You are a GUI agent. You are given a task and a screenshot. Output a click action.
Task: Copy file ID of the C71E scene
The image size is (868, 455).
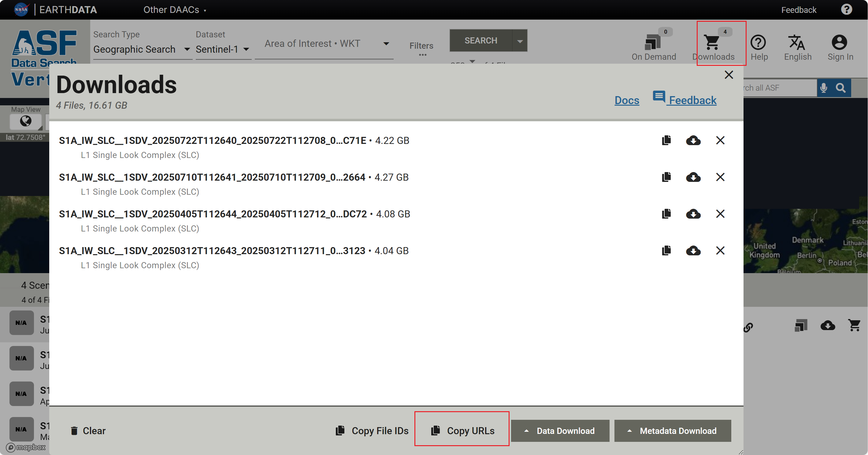coord(666,140)
